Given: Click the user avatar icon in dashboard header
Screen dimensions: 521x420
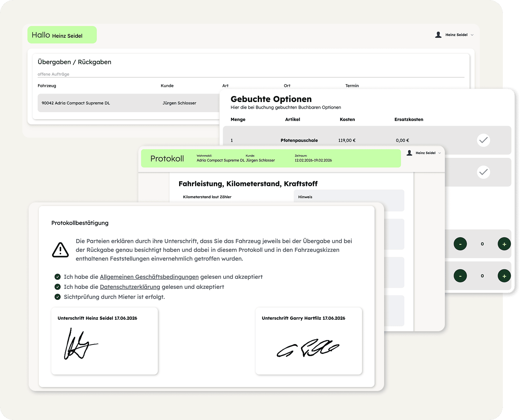Looking at the screenshot, I should click(x=438, y=35).
